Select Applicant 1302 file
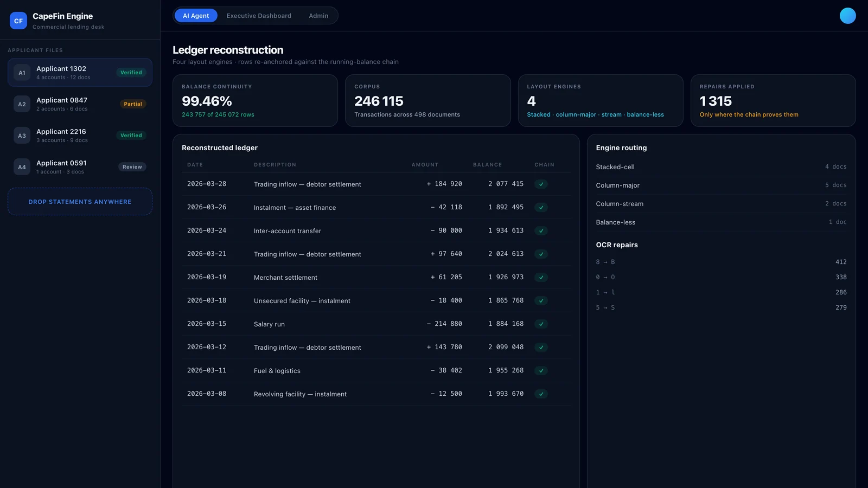Viewport: 868px width, 488px height. click(x=80, y=73)
